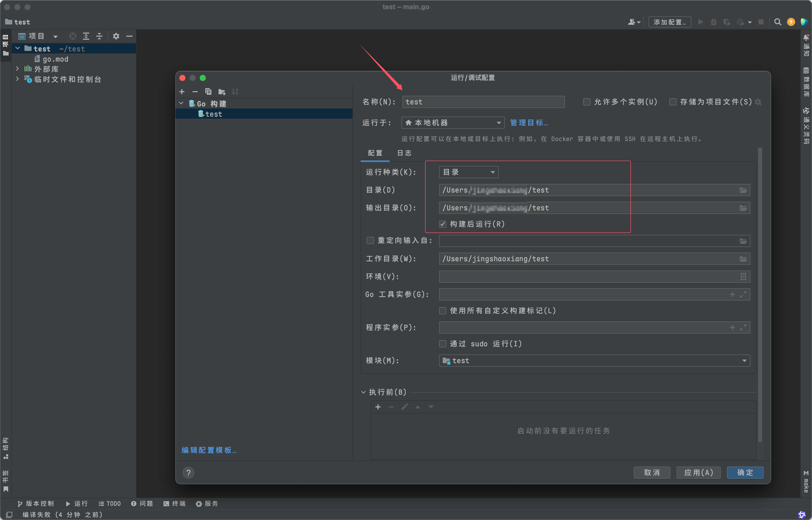
Task: Open project panel gear options
Action: (x=116, y=36)
